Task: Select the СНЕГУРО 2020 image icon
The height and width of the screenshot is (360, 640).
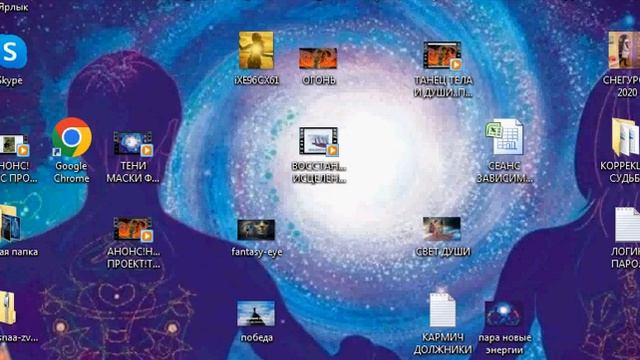Action: [624, 51]
